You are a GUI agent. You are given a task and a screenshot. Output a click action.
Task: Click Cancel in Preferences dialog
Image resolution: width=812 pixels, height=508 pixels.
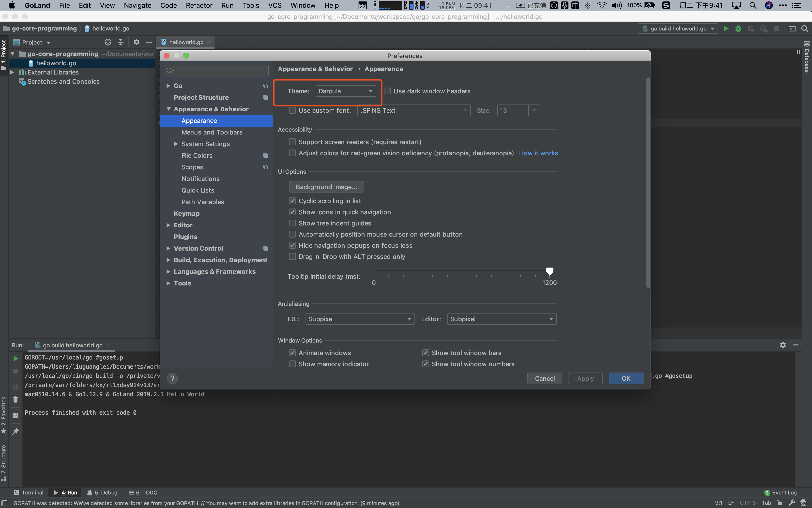544,378
